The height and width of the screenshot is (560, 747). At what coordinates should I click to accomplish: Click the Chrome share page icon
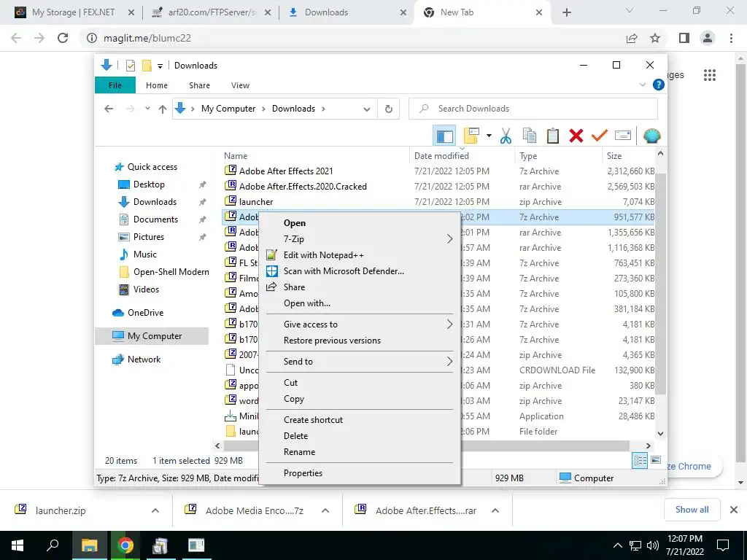click(632, 38)
